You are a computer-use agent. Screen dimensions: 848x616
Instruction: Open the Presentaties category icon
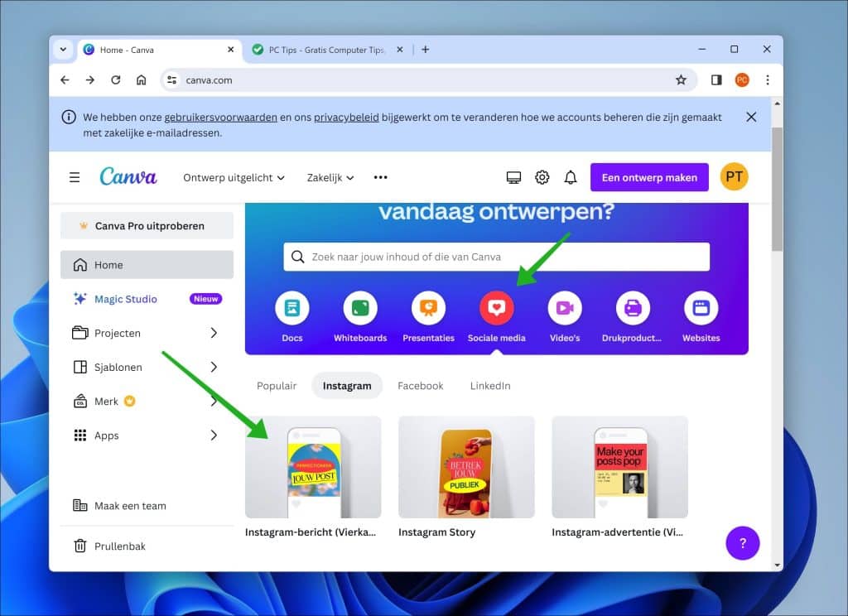[x=428, y=308]
